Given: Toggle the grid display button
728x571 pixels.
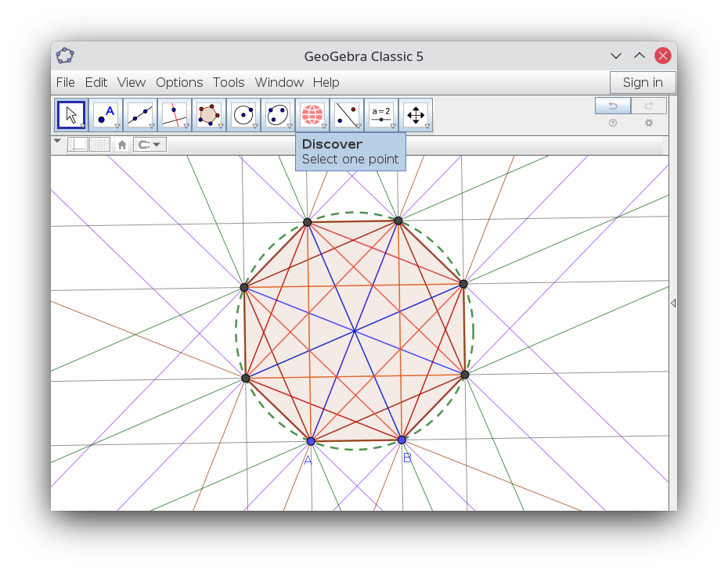Looking at the screenshot, I should point(99,145).
